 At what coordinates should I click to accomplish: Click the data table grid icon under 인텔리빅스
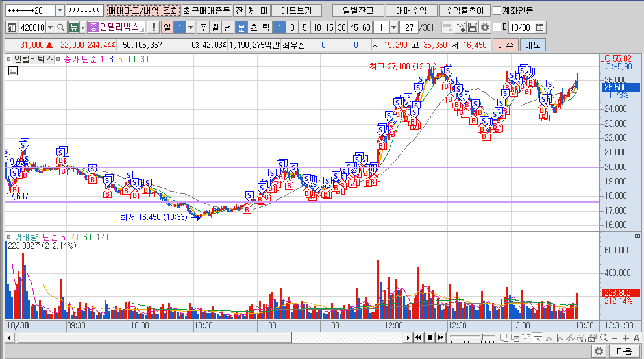click(13, 71)
